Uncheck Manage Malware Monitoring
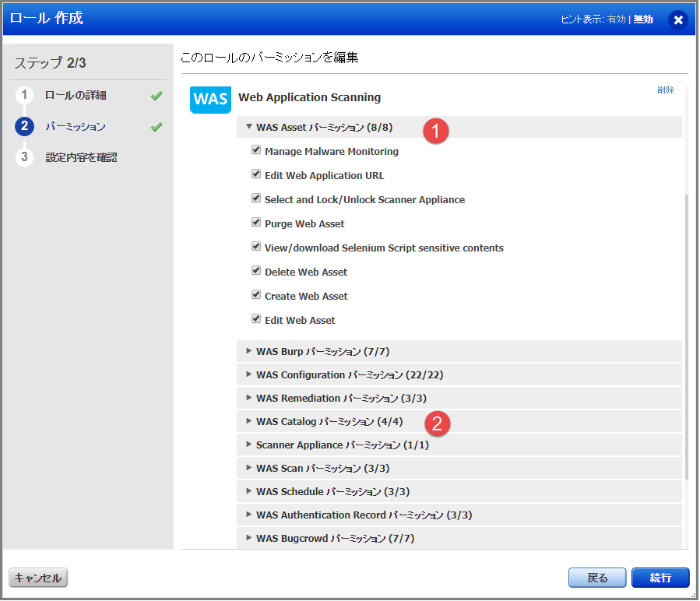 click(x=256, y=151)
